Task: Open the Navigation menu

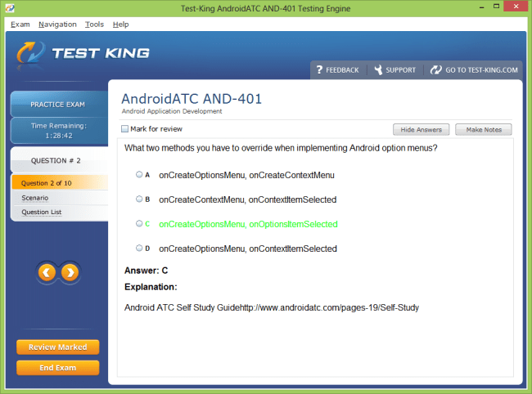Action: click(x=57, y=25)
